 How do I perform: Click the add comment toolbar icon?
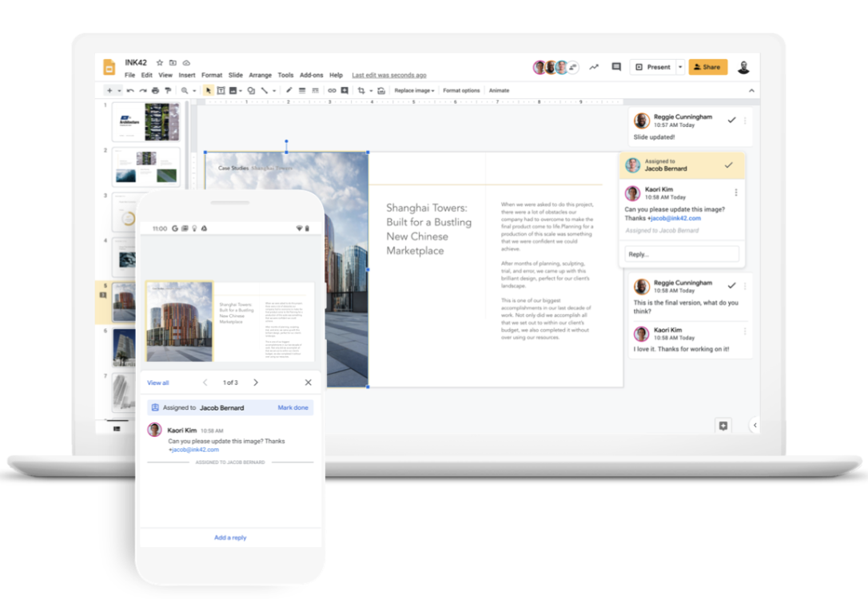point(344,91)
